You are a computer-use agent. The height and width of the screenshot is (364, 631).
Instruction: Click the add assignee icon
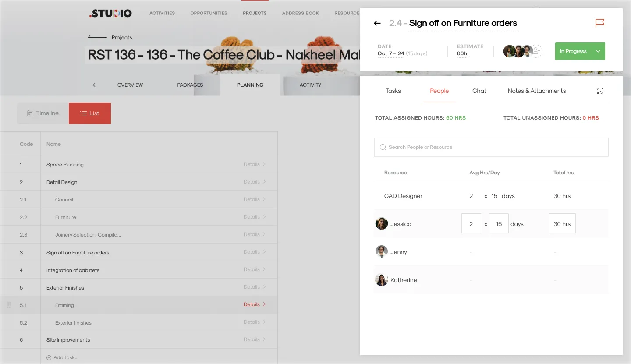tap(537, 51)
